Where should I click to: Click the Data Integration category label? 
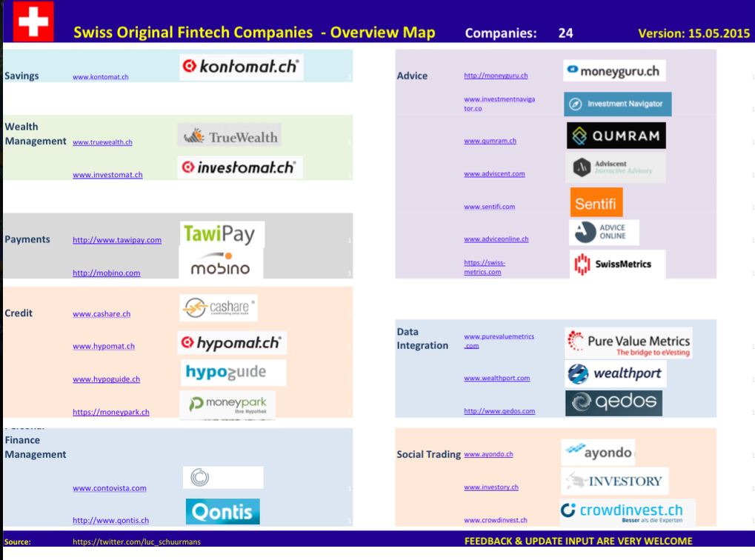[x=423, y=339]
